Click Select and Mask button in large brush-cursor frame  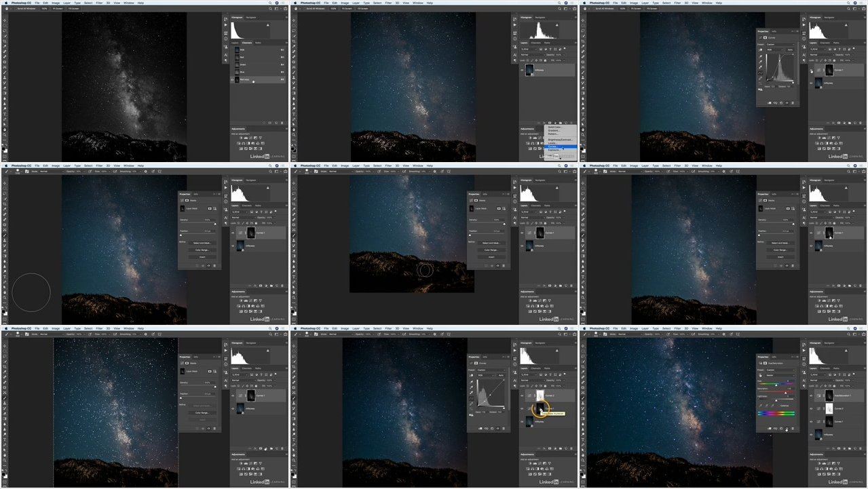(x=202, y=243)
